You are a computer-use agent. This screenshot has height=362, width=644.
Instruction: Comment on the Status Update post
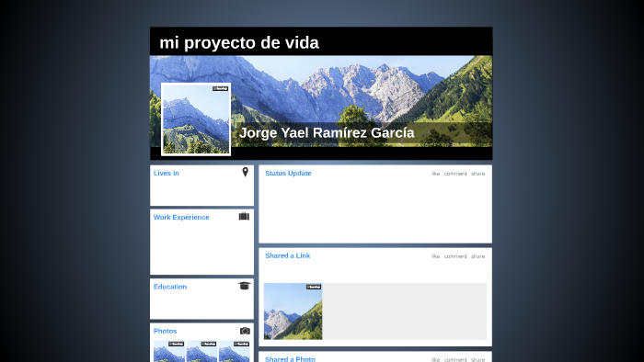pyautogui.click(x=455, y=174)
